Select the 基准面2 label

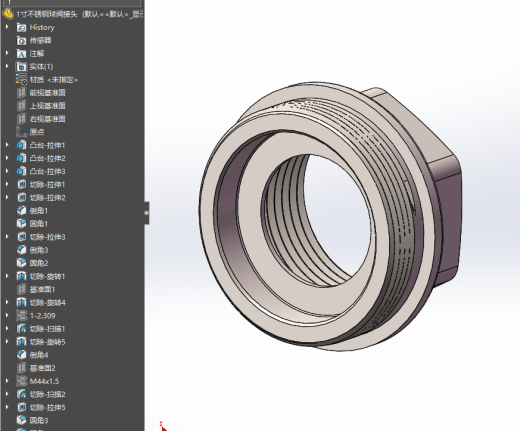point(43,368)
